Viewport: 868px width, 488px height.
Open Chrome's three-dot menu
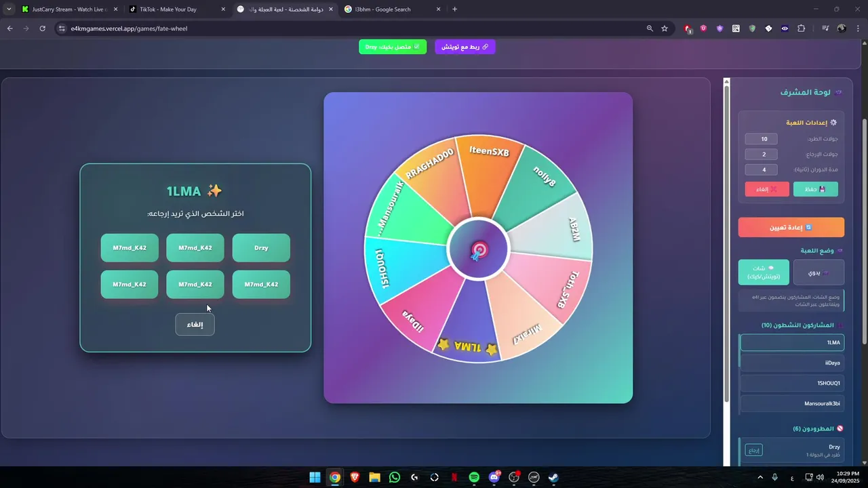[857, 28]
